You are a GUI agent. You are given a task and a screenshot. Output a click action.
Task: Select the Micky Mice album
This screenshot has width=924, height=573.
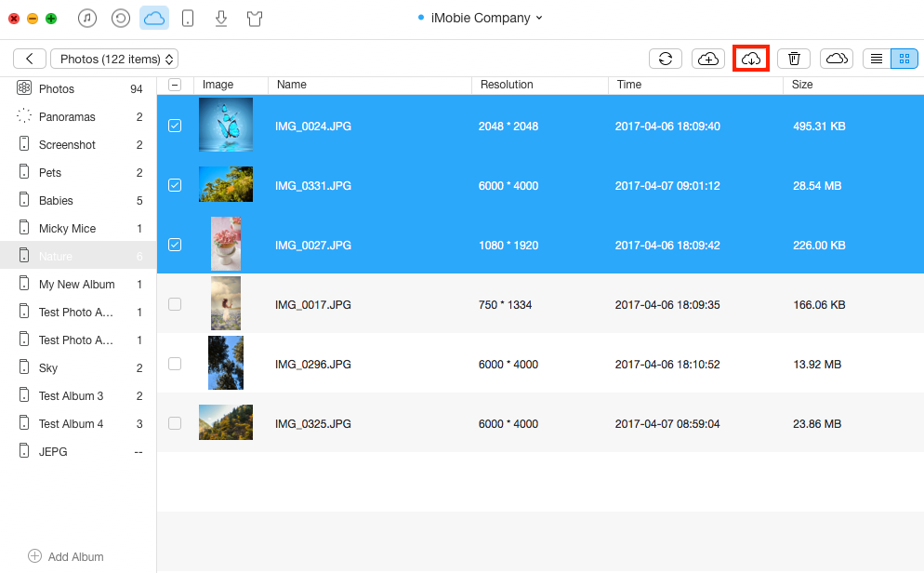78,228
